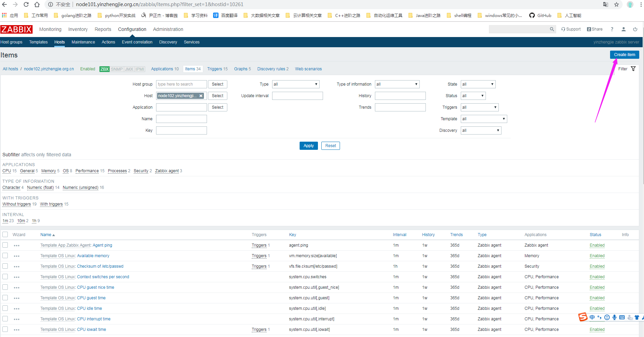Toggle the Filter funnel icon

[633, 69]
